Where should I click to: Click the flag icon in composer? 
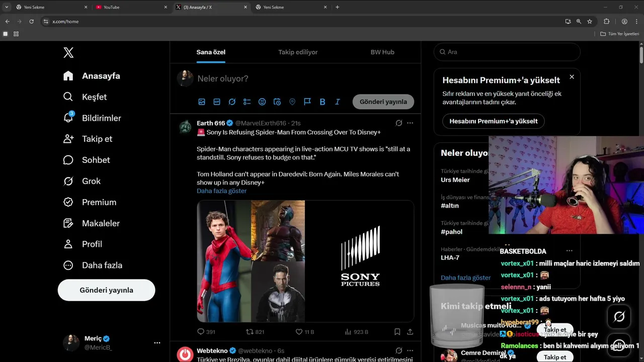(x=307, y=102)
